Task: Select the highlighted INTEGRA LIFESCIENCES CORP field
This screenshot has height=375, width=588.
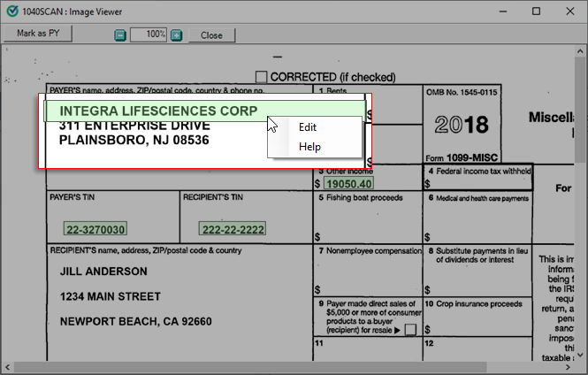Action: coord(205,111)
